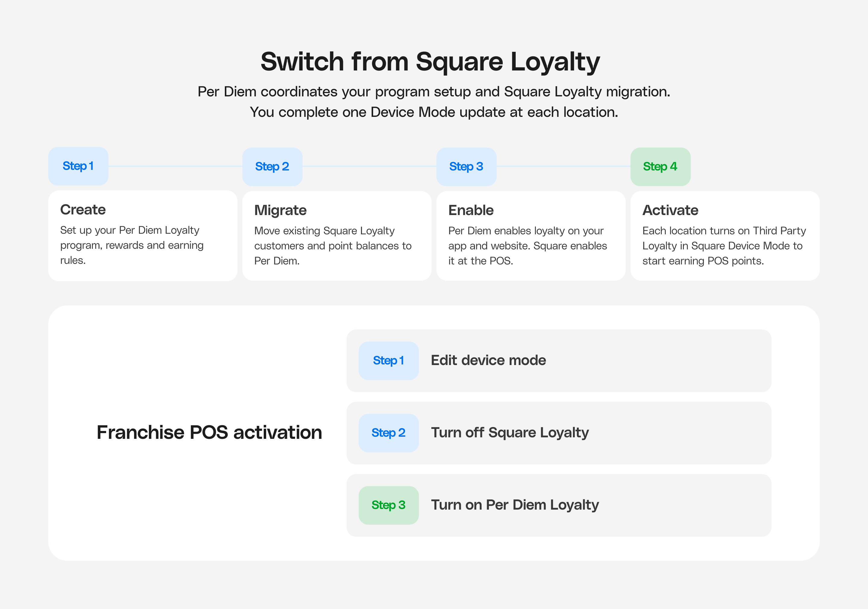Viewport: 868px width, 609px height.
Task: Click the blue Step 3 badge above Enable
Action: (466, 167)
